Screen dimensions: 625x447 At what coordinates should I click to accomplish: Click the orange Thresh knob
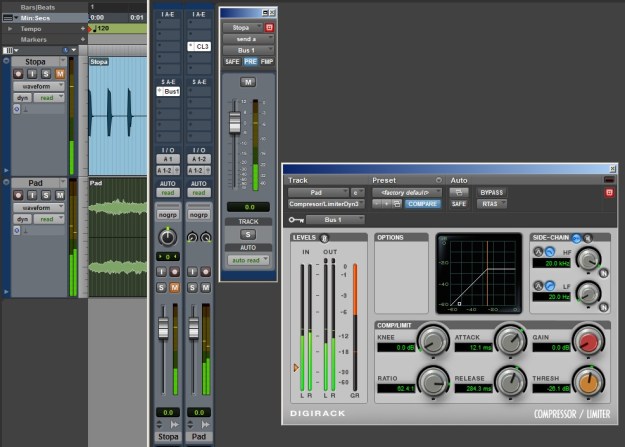(x=589, y=382)
